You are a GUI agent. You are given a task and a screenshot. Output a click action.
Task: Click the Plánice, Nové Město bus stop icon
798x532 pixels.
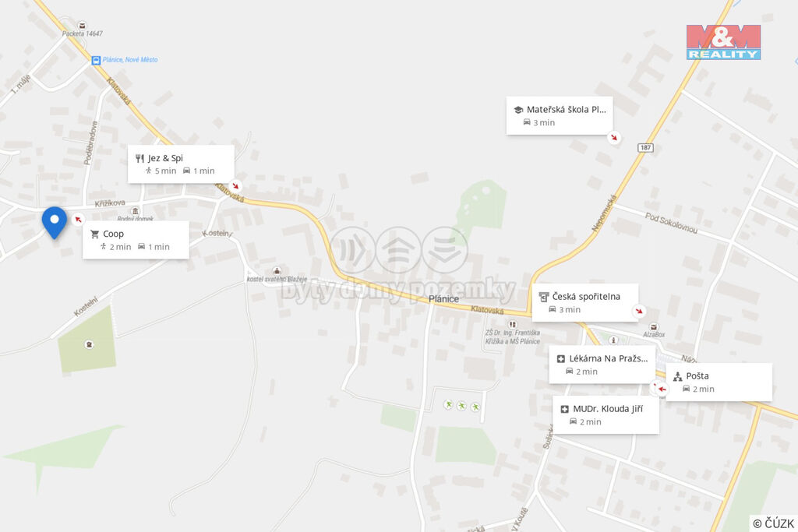[96, 61]
